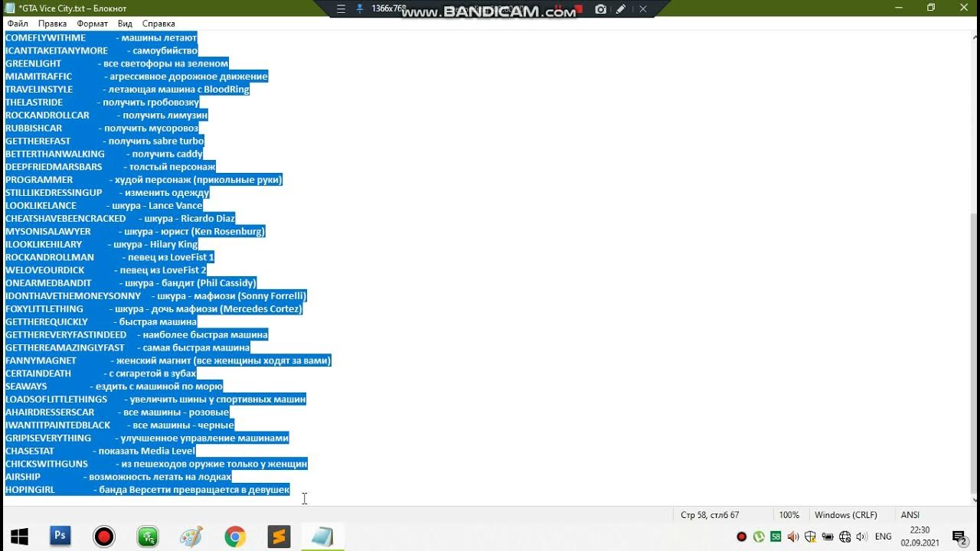Click the GREENLIGHT cheat line

click(x=117, y=64)
